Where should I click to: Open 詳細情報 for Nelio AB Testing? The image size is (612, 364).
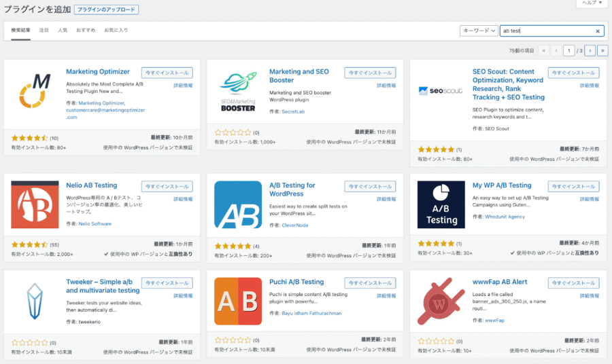pyautogui.click(x=183, y=200)
